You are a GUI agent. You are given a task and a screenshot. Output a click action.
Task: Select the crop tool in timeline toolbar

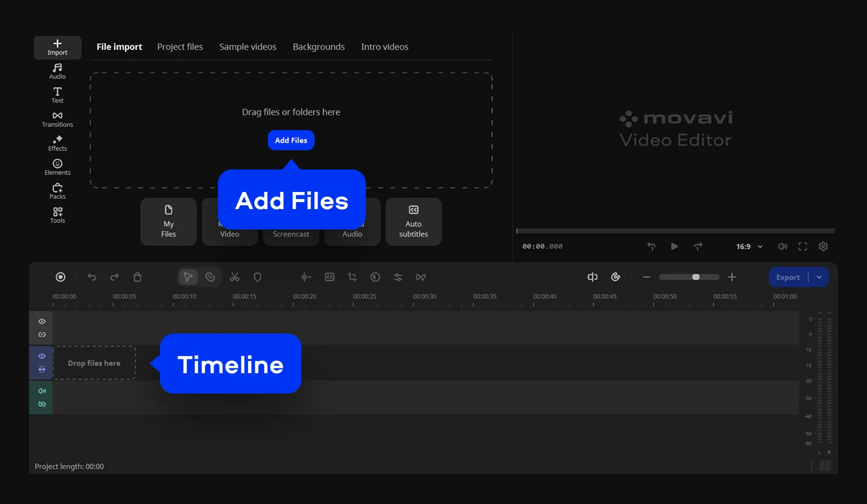[352, 277]
